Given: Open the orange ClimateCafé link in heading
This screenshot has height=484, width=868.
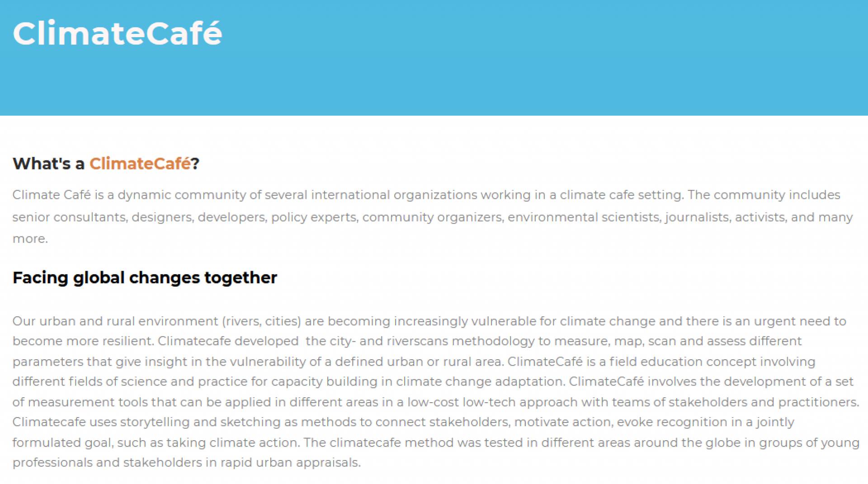Looking at the screenshot, I should tap(140, 164).
